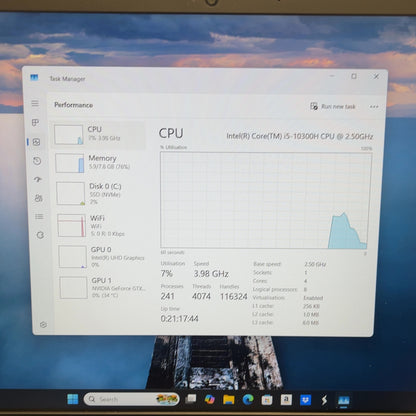
Task: Open the lightning bolt taskbar app
Action: point(324,400)
